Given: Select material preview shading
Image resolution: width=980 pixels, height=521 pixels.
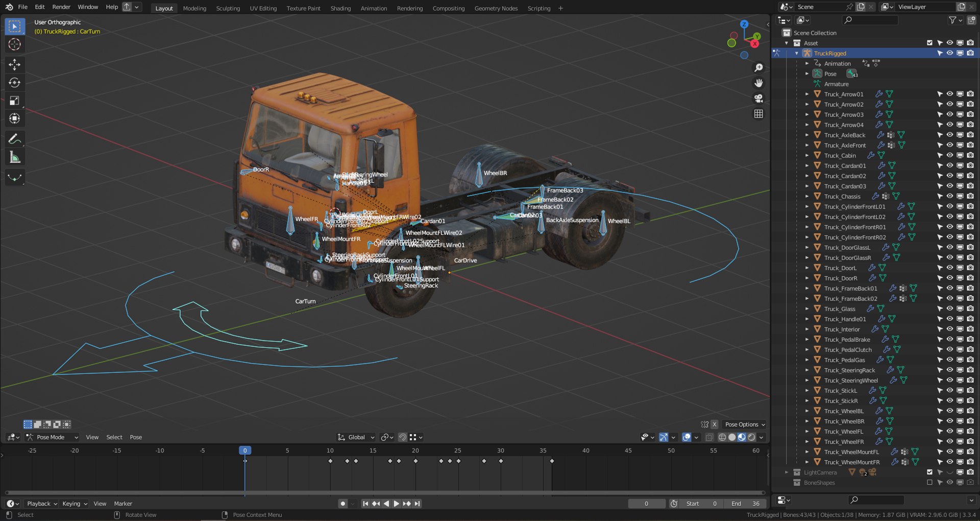Looking at the screenshot, I should pyautogui.click(x=742, y=437).
